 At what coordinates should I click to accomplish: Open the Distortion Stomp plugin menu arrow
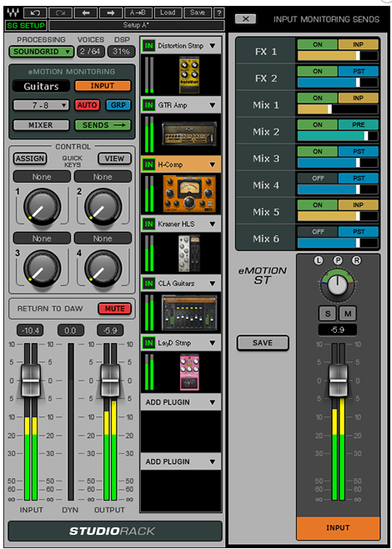click(x=213, y=46)
